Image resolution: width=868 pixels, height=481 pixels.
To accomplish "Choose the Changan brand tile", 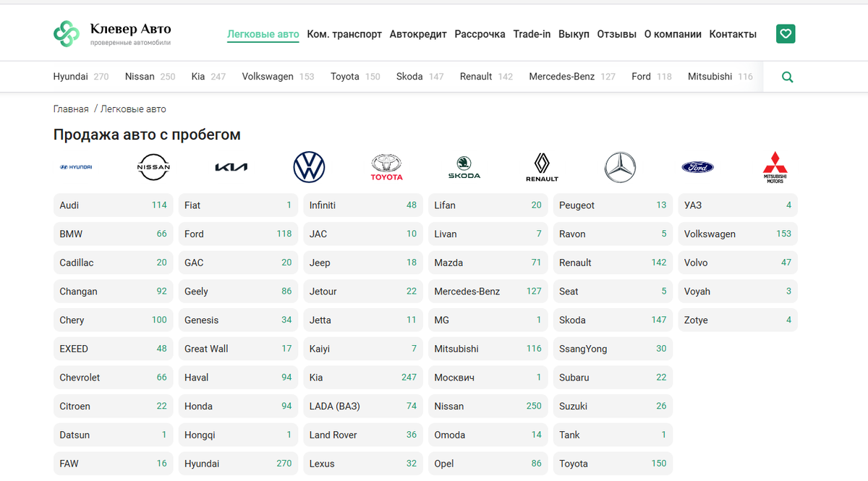I will point(114,291).
